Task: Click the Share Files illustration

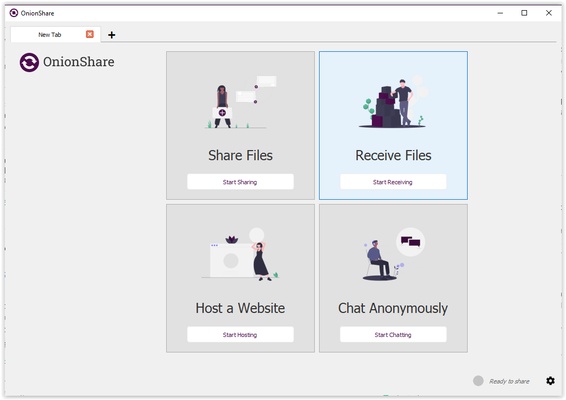Action: click(241, 102)
